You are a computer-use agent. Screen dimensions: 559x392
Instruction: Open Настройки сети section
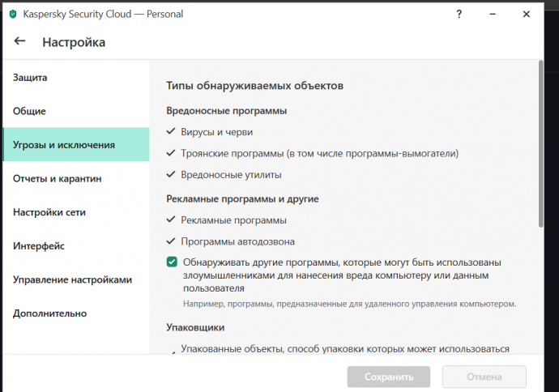click(x=49, y=212)
